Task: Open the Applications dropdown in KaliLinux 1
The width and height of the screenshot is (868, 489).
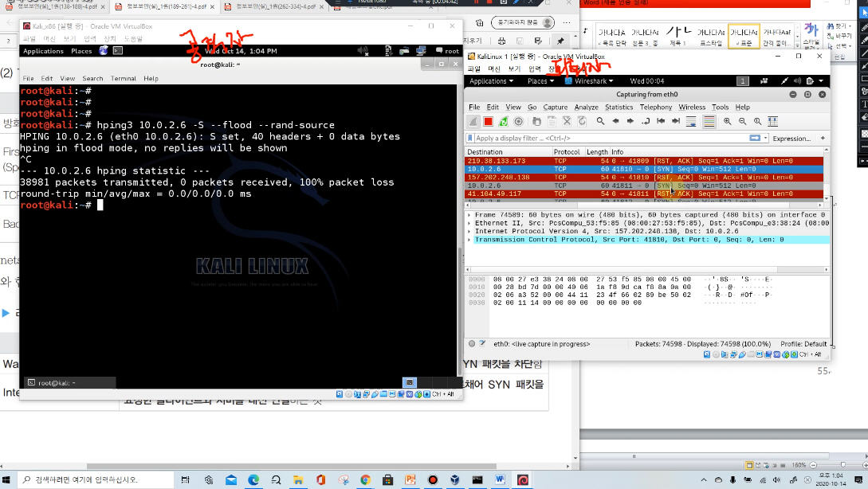Action: 491,81
